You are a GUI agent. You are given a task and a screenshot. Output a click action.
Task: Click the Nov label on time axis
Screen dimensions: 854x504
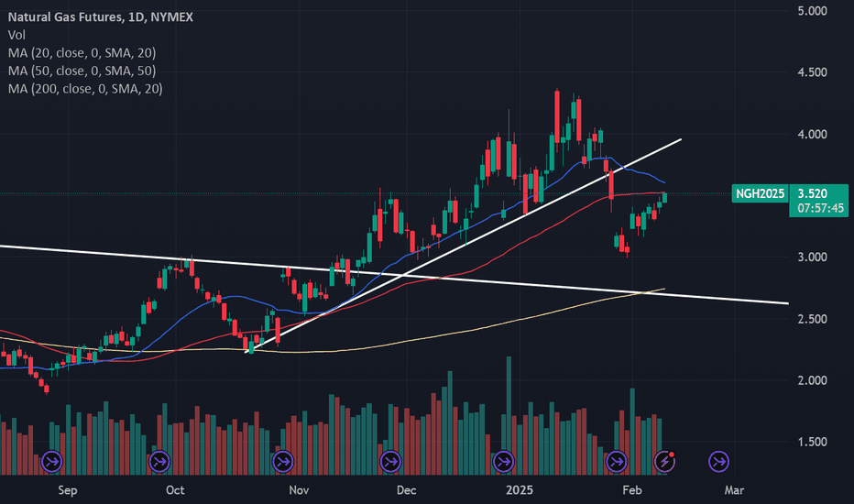tap(299, 490)
